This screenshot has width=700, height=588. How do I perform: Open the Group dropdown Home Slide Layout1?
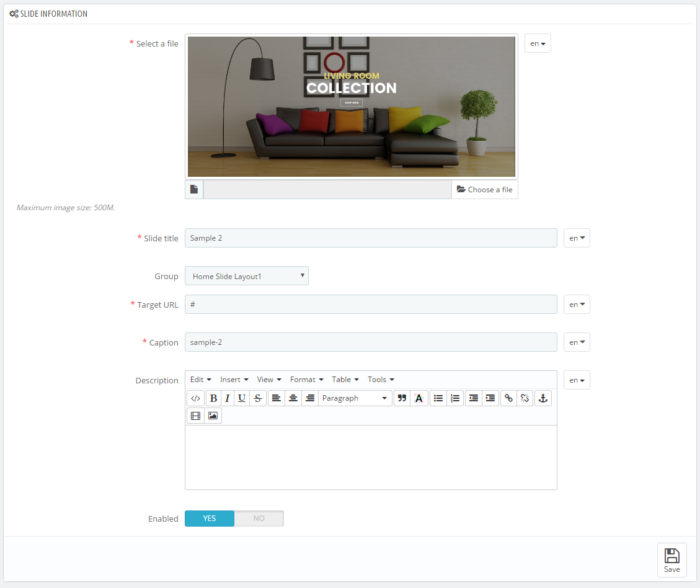246,276
